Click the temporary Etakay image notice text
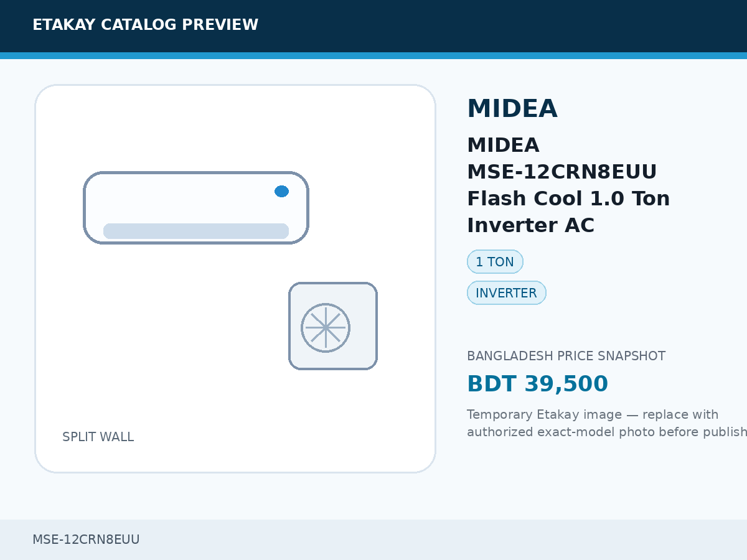Image resolution: width=747 pixels, height=560 pixels. 607,423
